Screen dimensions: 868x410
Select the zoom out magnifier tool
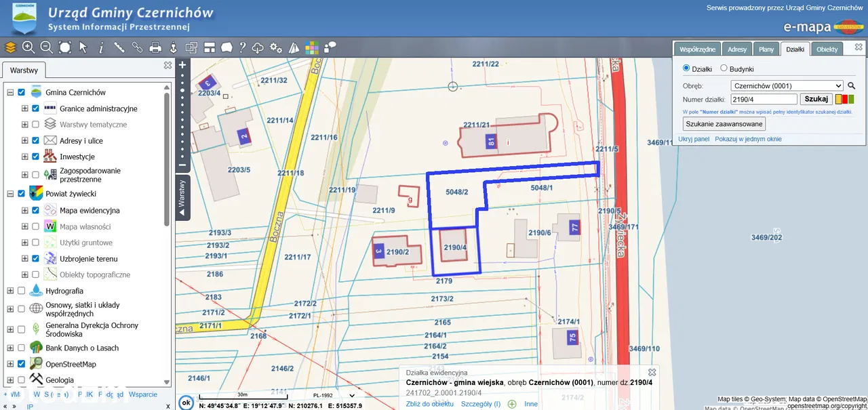pos(47,47)
